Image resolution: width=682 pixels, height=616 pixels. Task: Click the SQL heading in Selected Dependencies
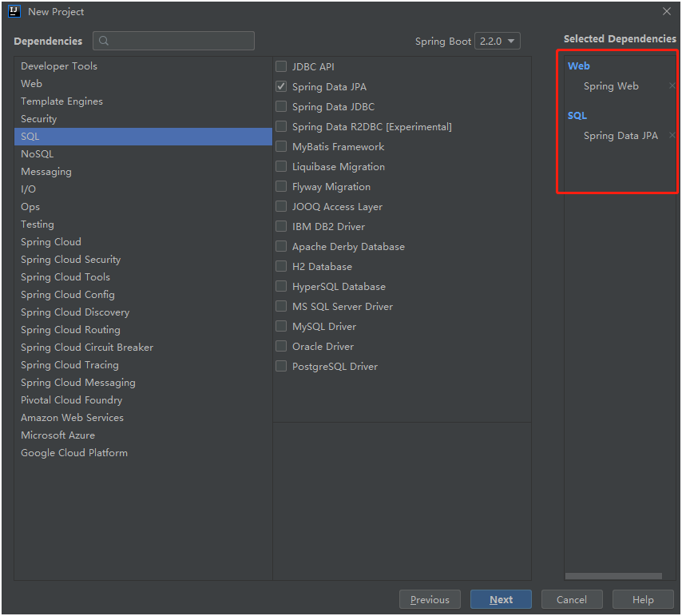click(577, 116)
